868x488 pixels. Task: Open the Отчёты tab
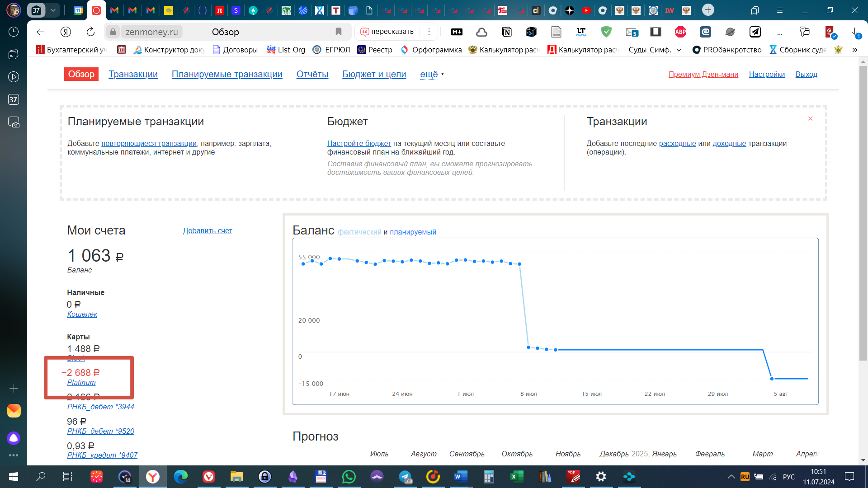(312, 74)
